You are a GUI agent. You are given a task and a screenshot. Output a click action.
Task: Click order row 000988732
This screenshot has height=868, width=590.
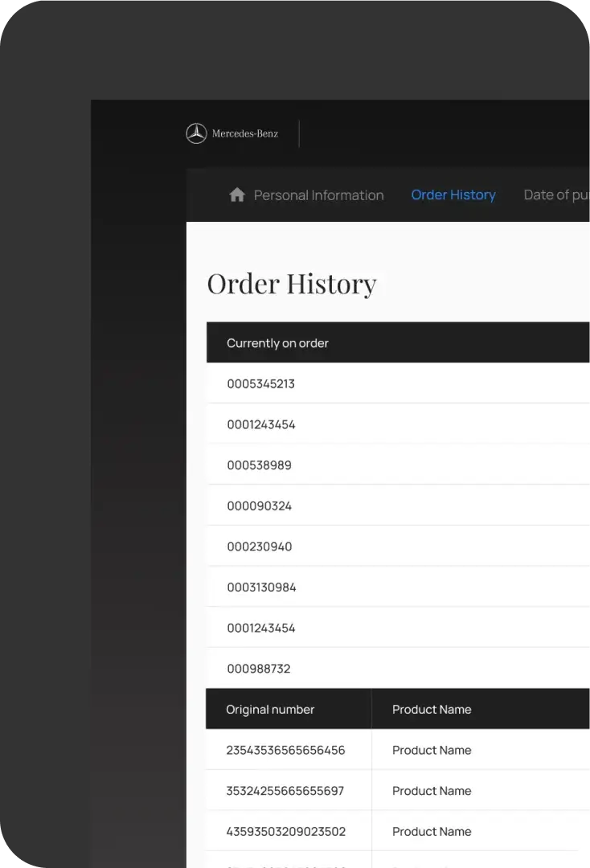[258, 669]
